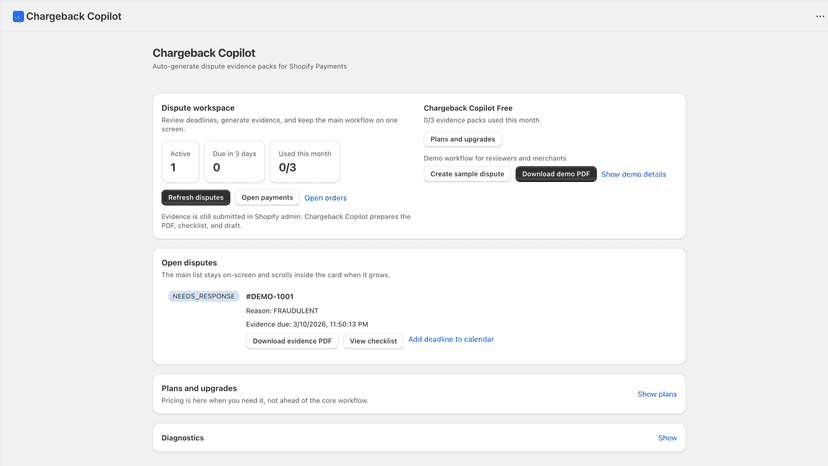
Task: Click the 'Reason: FRAUDULENT' text
Action: click(x=282, y=311)
